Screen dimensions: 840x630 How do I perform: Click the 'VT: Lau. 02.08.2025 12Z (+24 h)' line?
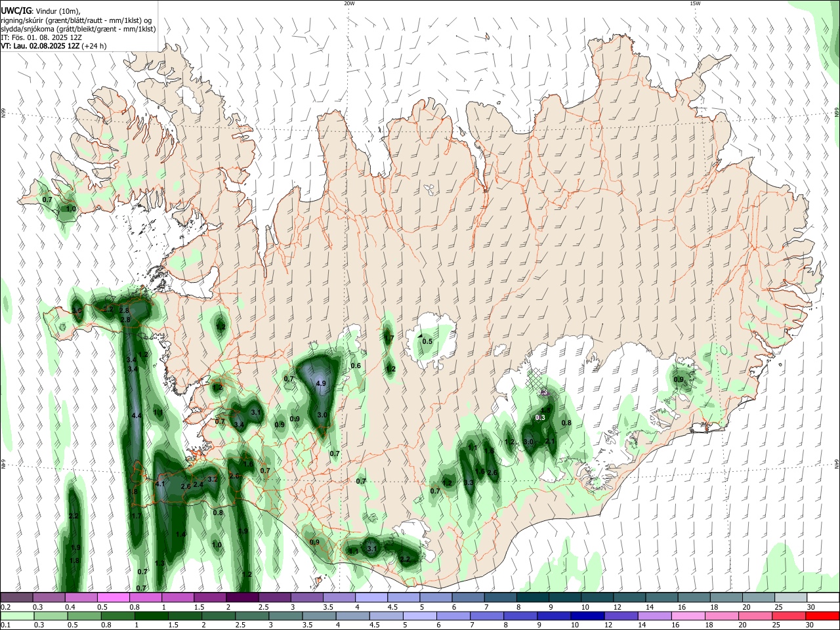53,46
